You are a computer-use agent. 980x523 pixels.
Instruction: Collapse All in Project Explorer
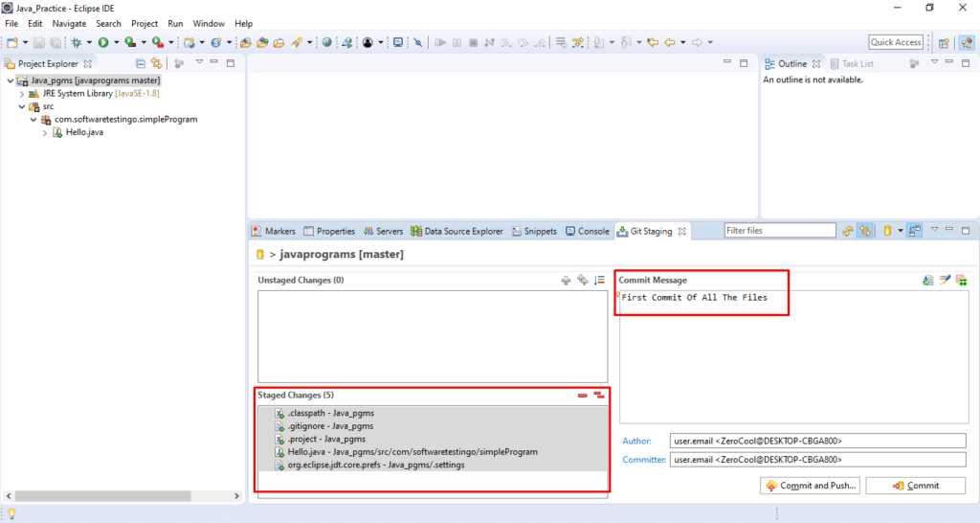141,63
